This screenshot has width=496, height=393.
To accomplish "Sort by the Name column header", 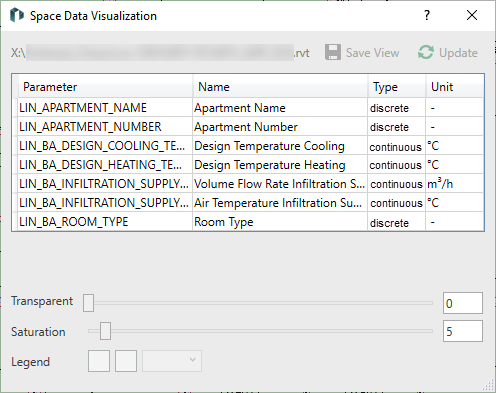I will tap(280, 87).
